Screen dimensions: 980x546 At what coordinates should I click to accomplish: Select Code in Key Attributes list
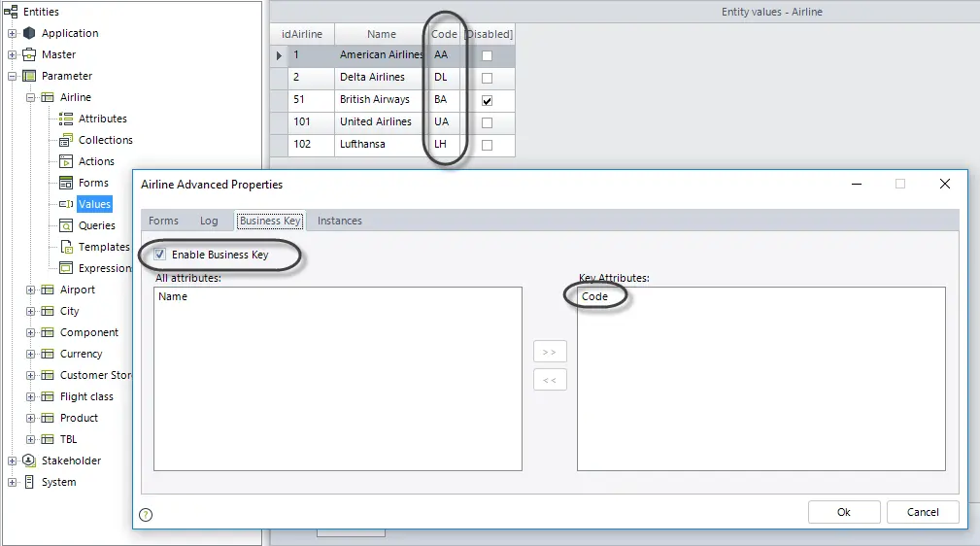pyautogui.click(x=594, y=296)
